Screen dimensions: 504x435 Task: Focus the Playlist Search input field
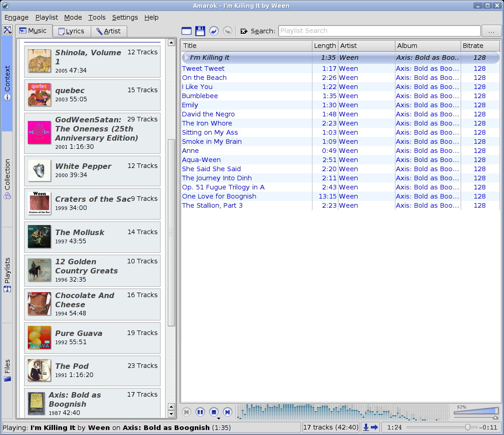(379, 31)
